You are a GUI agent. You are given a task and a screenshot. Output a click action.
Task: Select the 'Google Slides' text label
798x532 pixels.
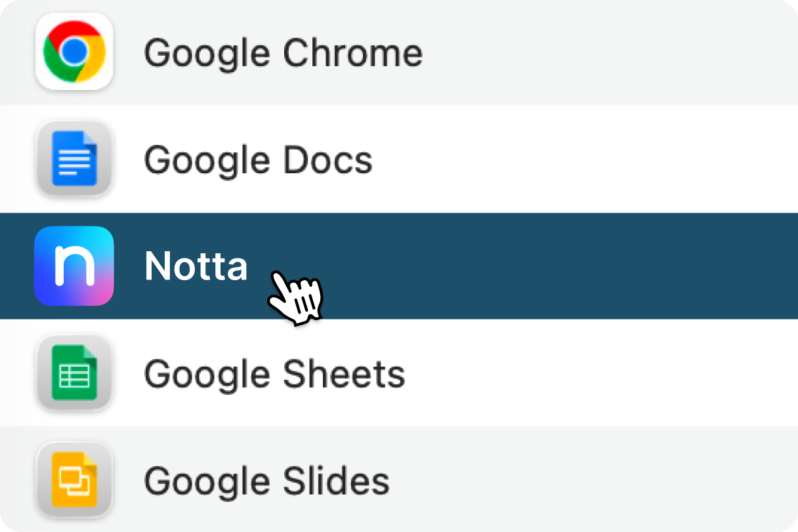pyautogui.click(x=266, y=481)
